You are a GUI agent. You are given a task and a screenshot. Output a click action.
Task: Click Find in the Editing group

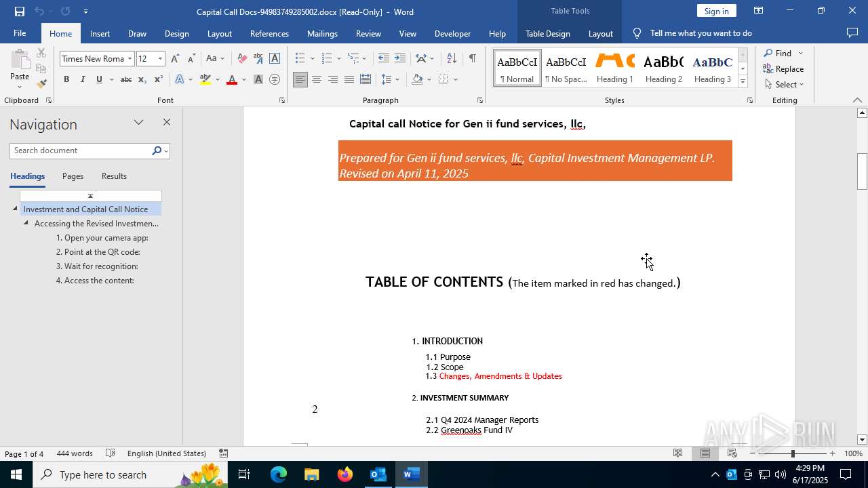[778, 53]
